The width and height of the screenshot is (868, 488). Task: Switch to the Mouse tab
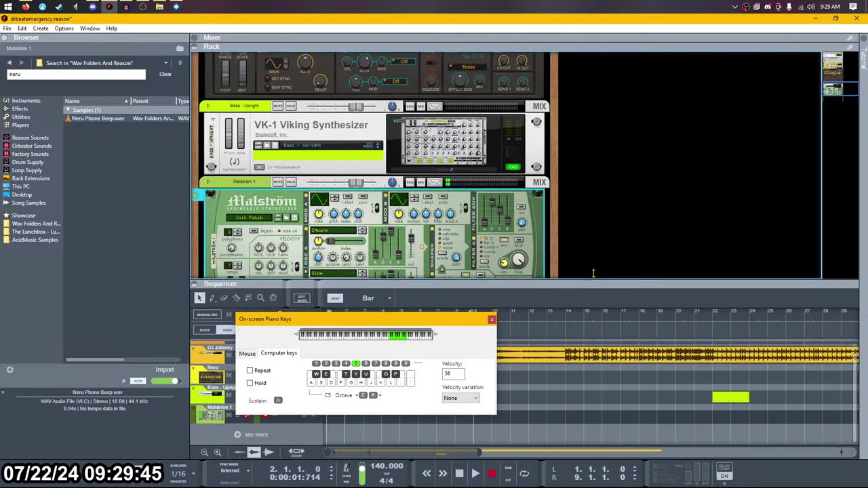click(x=247, y=354)
